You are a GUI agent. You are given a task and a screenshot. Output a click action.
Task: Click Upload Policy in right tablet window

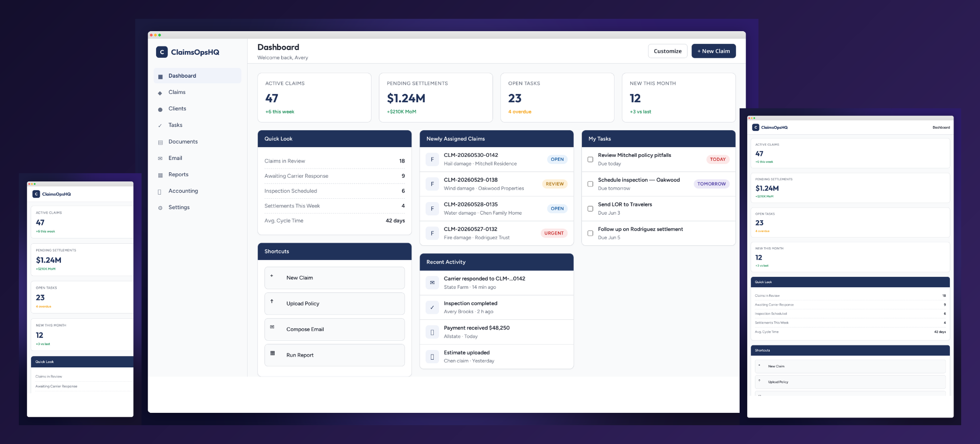[850, 382]
